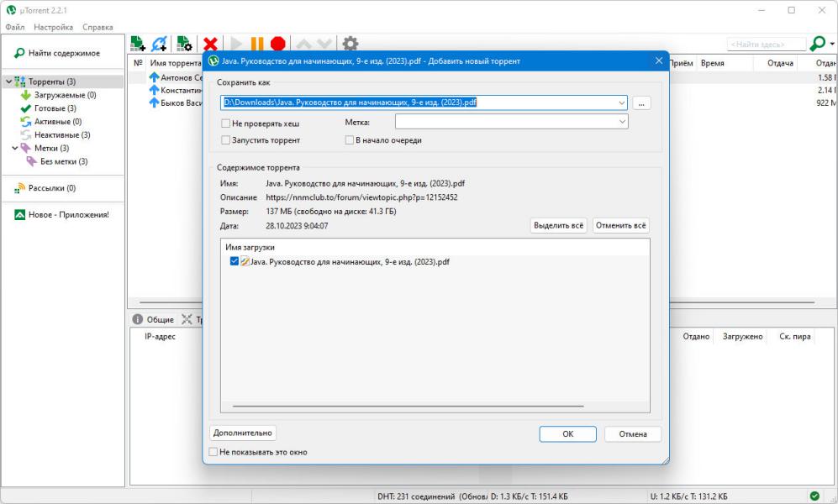Click the Имя загрузки column header
The image size is (838, 504).
click(250, 247)
